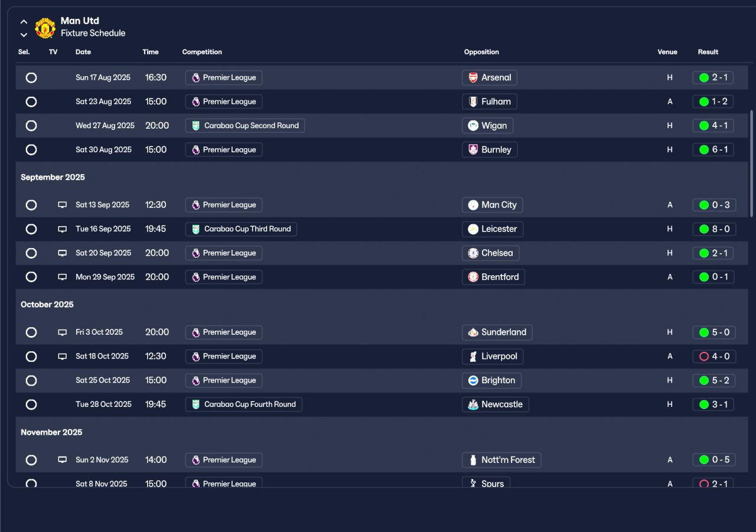Viewport: 756px width, 532px height.
Task: Click the Manchester United club crest
Action: pos(45,27)
